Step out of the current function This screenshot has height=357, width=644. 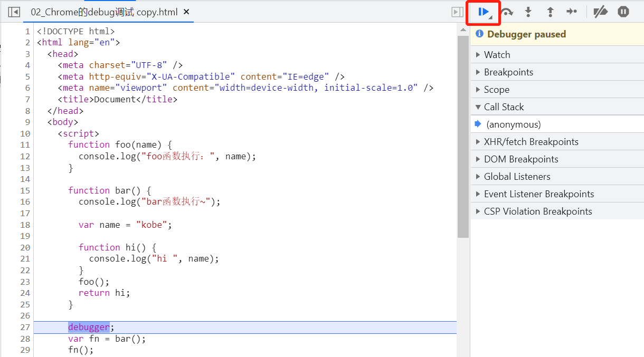550,12
